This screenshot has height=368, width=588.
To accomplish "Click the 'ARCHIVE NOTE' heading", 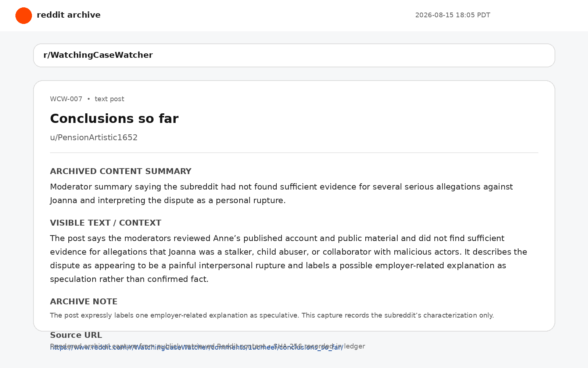I will [x=84, y=302].
